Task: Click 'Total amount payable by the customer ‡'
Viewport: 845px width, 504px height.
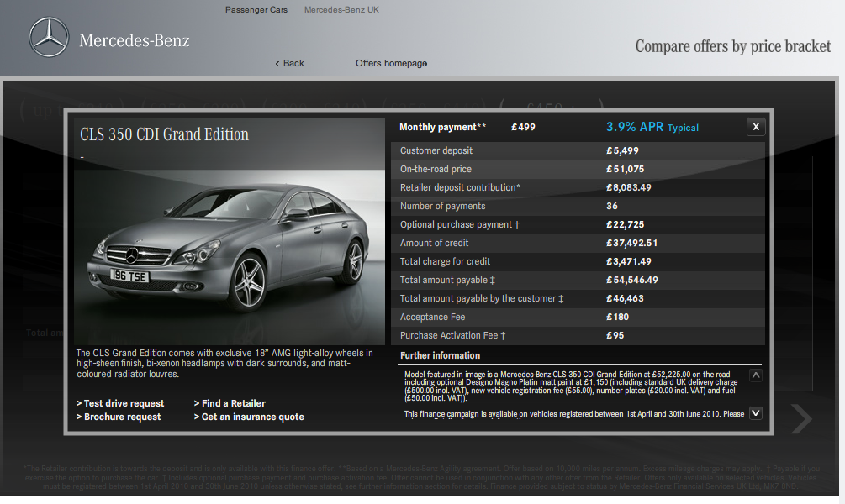Action: [x=482, y=298]
